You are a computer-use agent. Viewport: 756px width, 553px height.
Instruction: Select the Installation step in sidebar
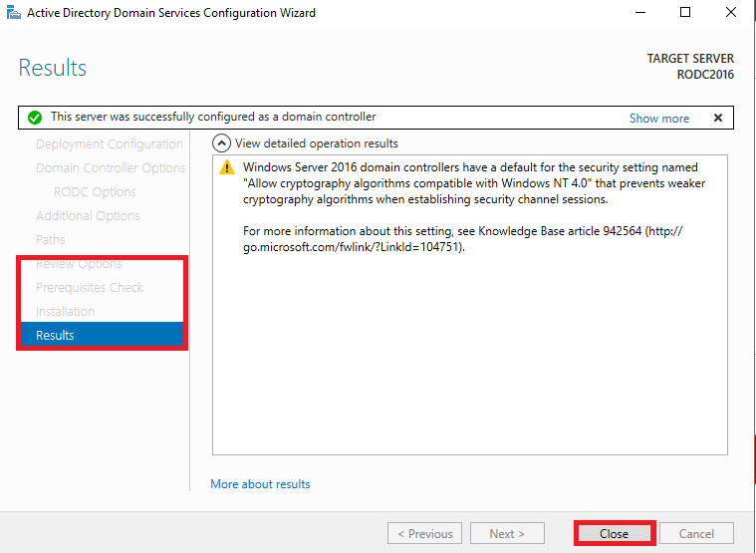click(65, 312)
